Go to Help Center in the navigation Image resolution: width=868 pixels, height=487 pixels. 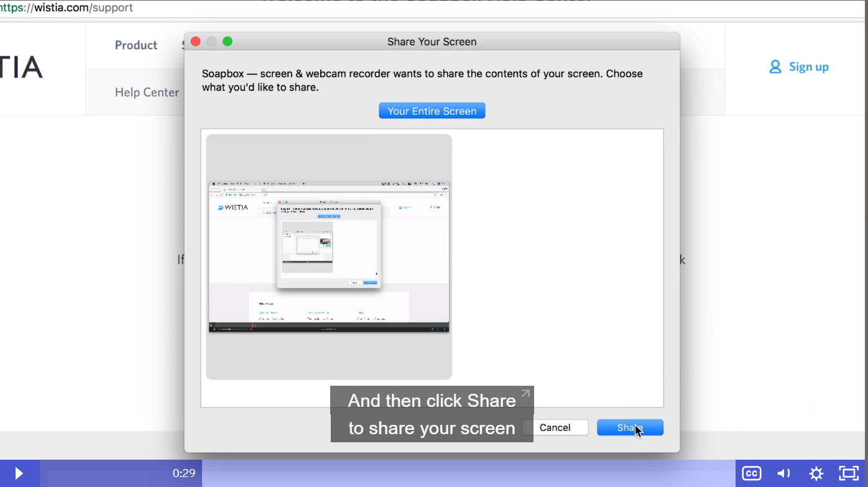[x=147, y=93]
